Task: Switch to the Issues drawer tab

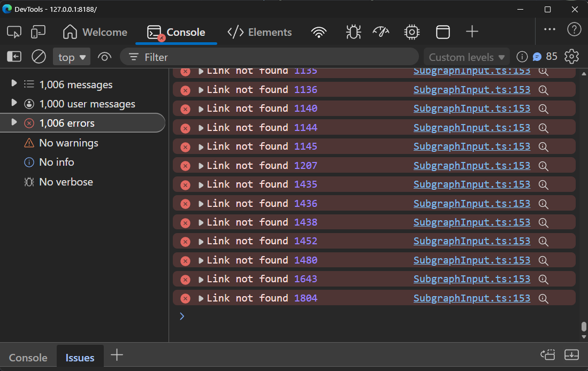Action: [80, 358]
